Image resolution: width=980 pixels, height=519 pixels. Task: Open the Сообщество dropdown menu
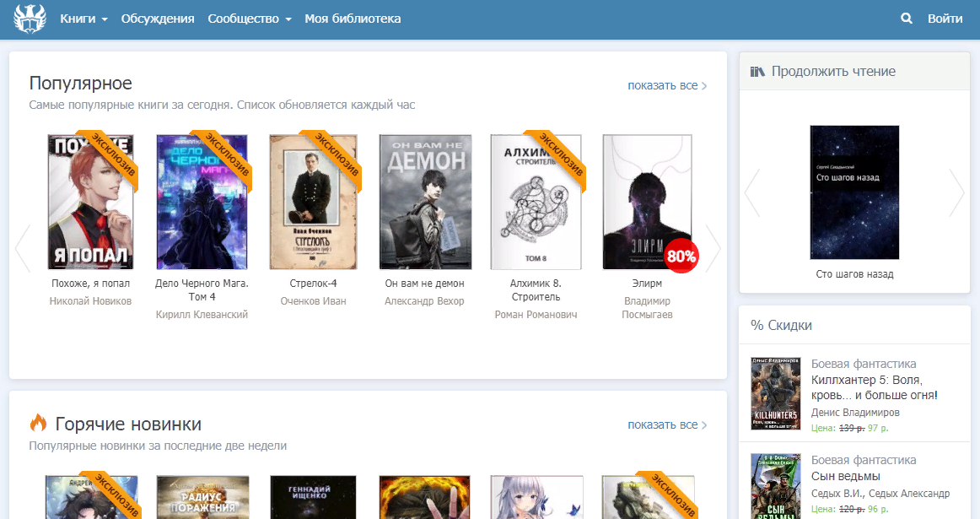pos(242,17)
